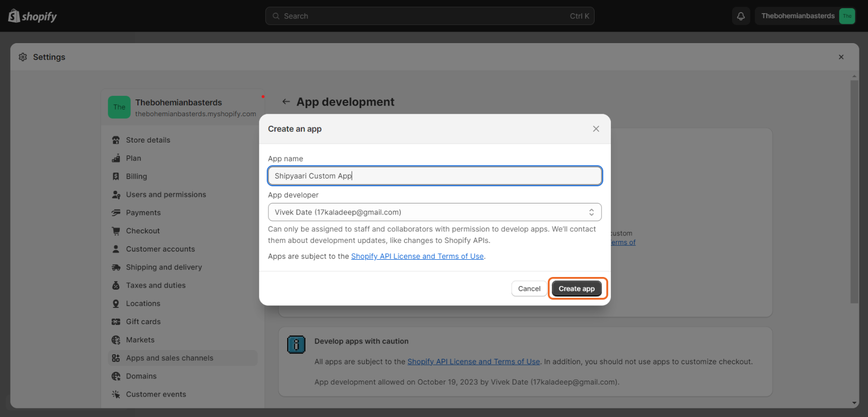Click the Markets globe icon
This screenshot has height=417, width=868.
click(116, 340)
